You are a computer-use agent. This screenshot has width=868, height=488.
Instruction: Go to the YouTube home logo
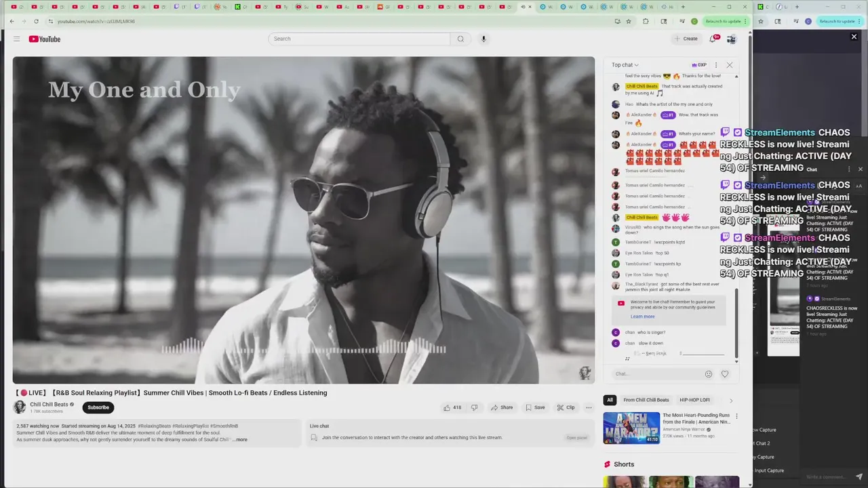coord(45,39)
